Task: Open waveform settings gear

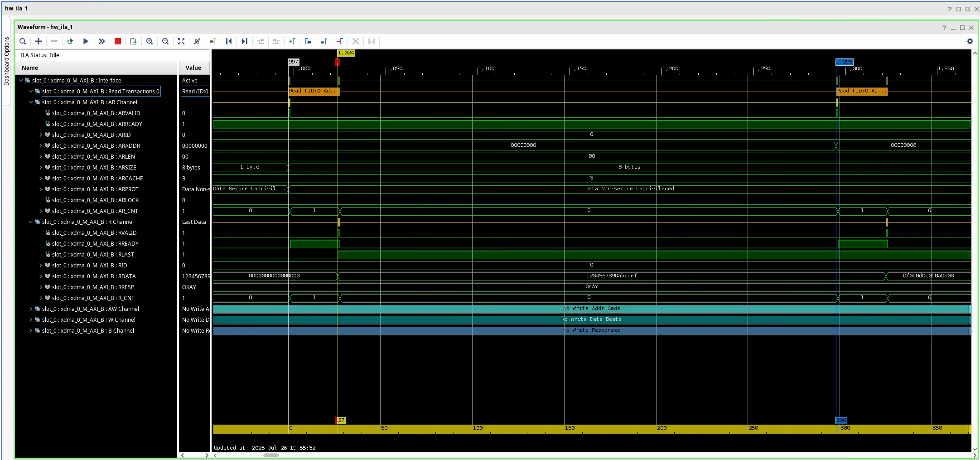Action: tap(970, 41)
